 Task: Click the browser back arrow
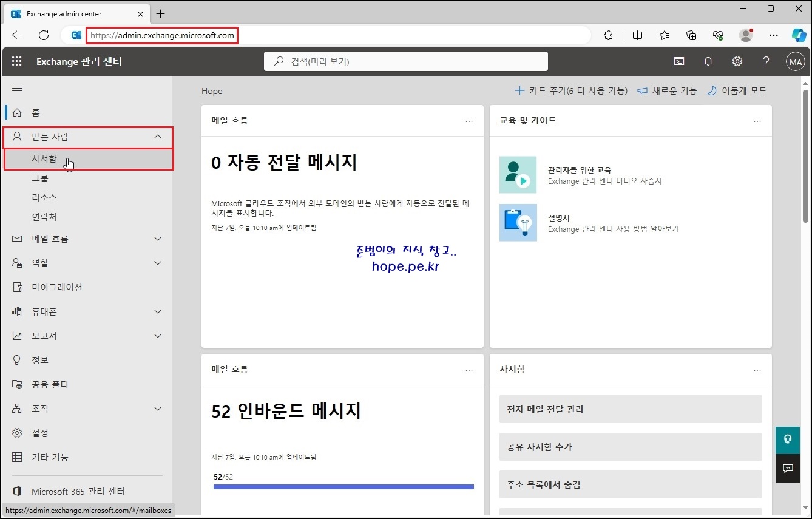[x=17, y=35]
